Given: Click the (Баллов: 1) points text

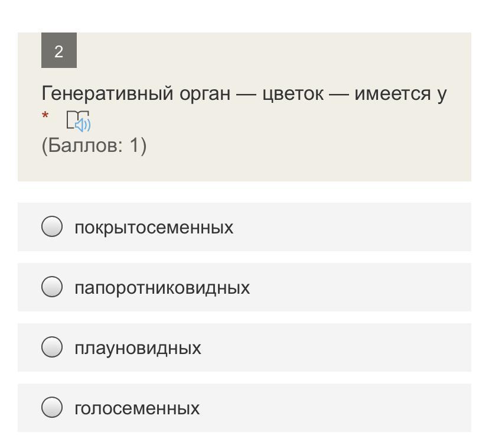Looking at the screenshot, I should tap(94, 145).
